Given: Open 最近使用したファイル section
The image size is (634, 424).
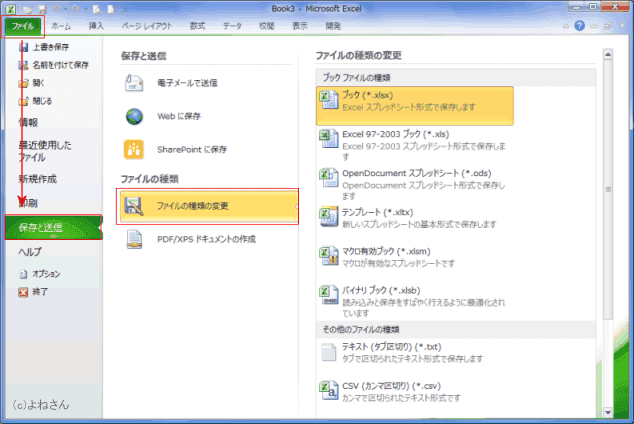Looking at the screenshot, I should tap(45, 151).
